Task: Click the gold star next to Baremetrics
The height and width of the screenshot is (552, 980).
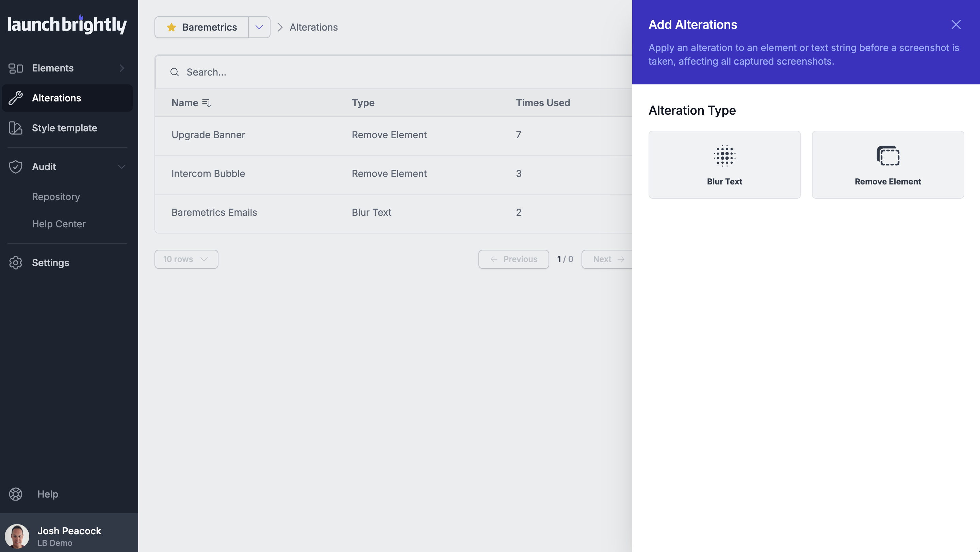Action: tap(171, 27)
